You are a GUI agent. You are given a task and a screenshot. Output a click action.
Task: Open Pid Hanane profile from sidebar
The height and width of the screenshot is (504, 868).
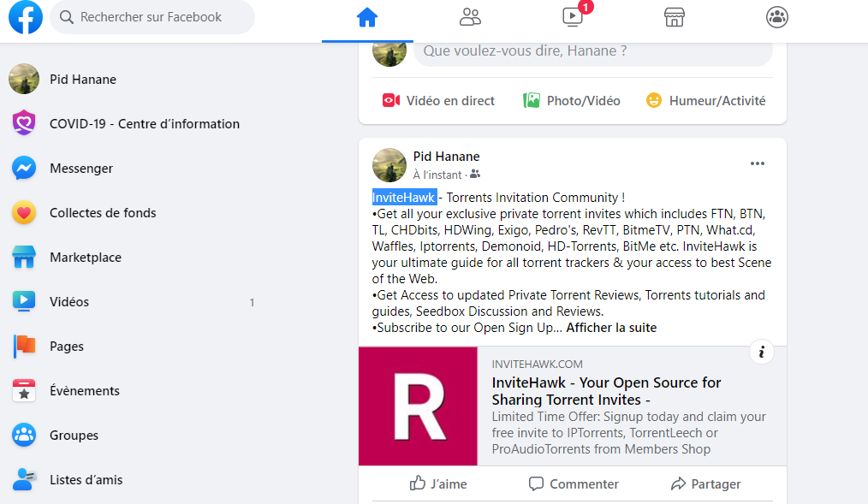(83, 79)
